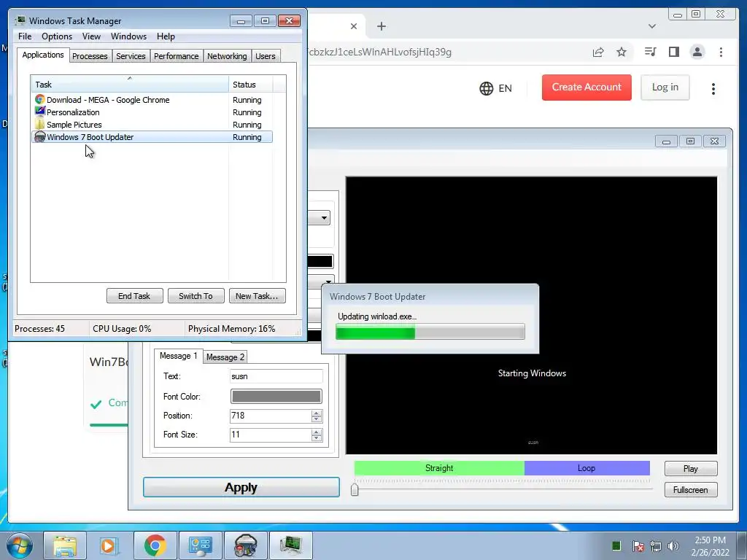Click the Font Size field showing 11
Viewport: 747px width, 560px height.
coord(271,435)
